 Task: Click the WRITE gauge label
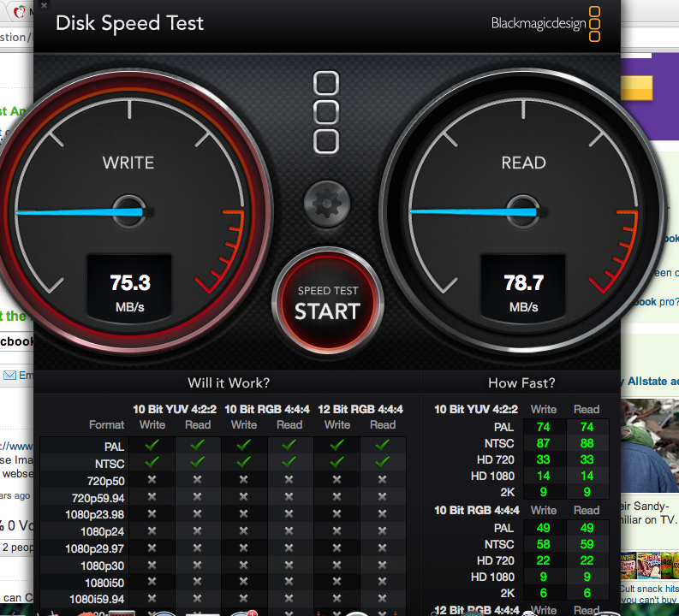(128, 163)
